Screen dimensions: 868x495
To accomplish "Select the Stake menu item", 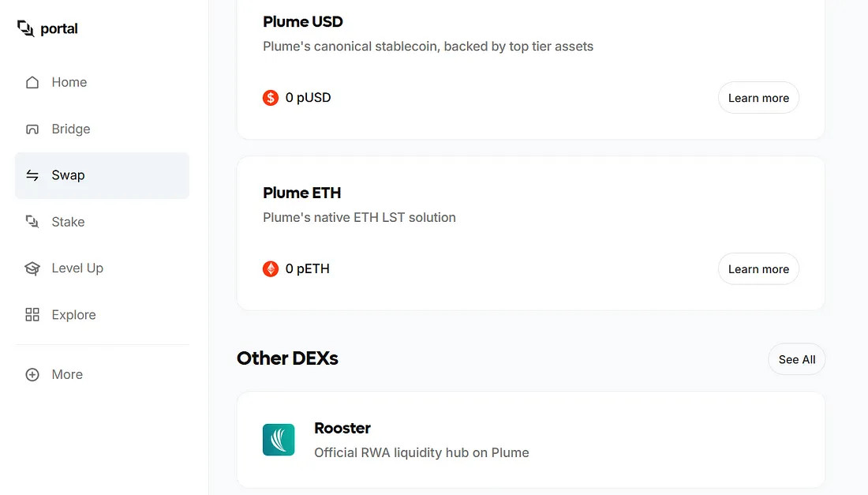I will point(68,222).
